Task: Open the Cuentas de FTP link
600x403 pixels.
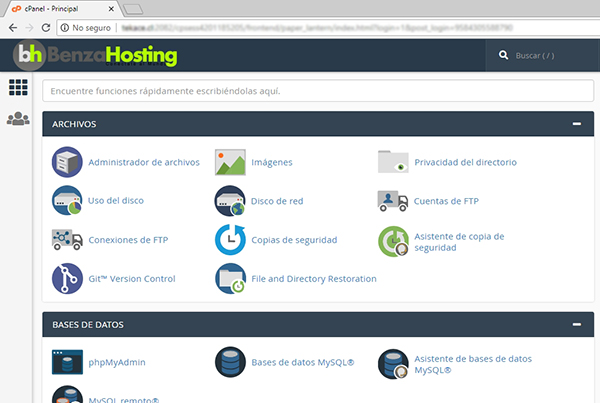Action: click(x=446, y=201)
